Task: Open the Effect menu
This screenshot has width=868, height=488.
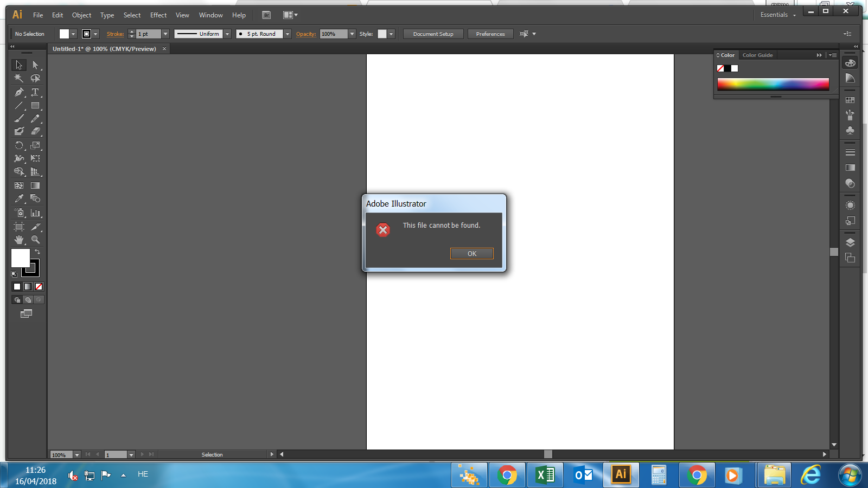Action: coord(158,15)
